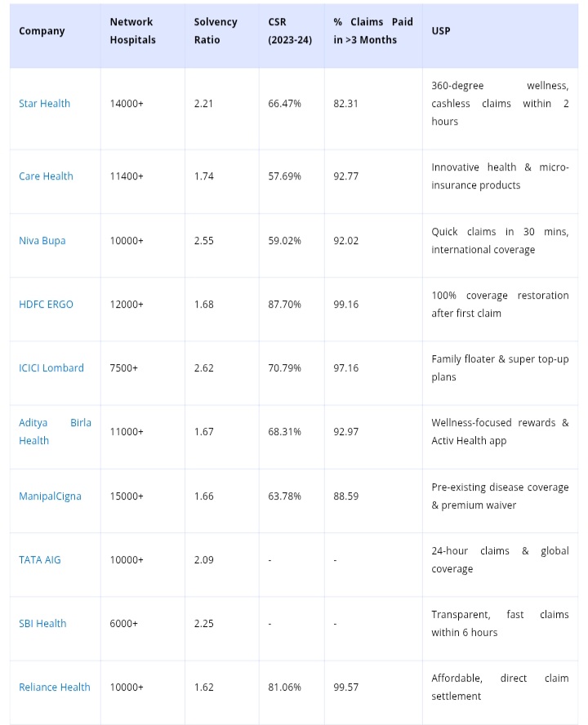The width and height of the screenshot is (588, 725).
Task: Open the ManipalCigna link
Action: click(50, 496)
